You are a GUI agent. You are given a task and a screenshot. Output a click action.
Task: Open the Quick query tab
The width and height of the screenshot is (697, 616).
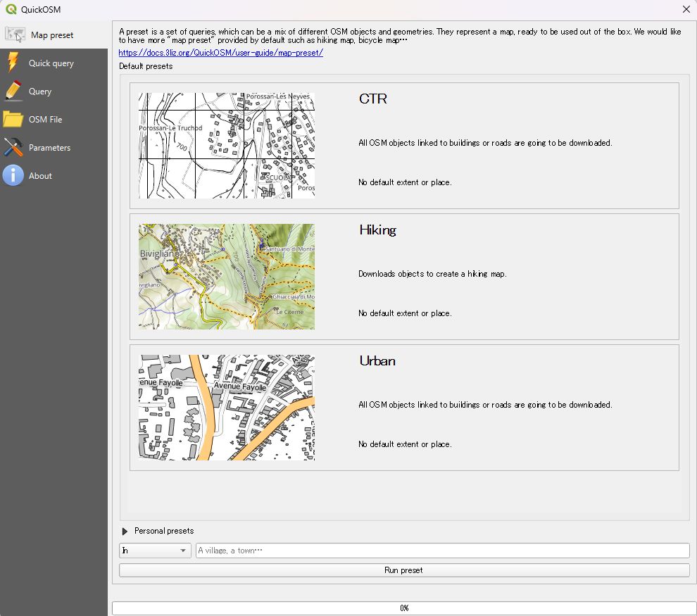[x=54, y=63]
